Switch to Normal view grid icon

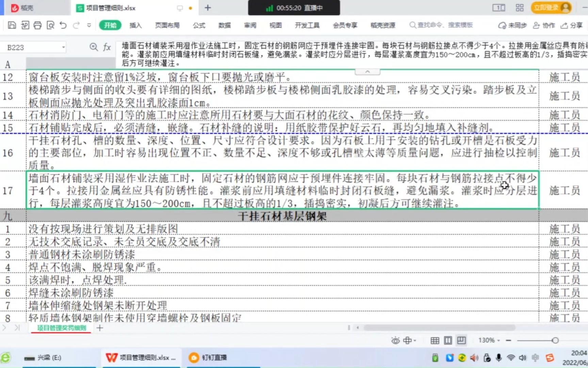pyautogui.click(x=435, y=340)
